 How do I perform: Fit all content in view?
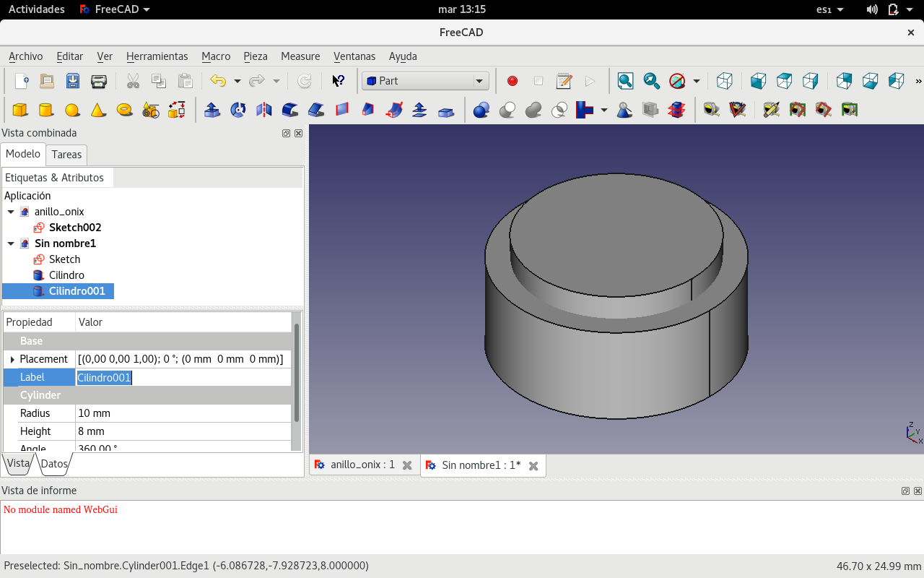tap(625, 81)
